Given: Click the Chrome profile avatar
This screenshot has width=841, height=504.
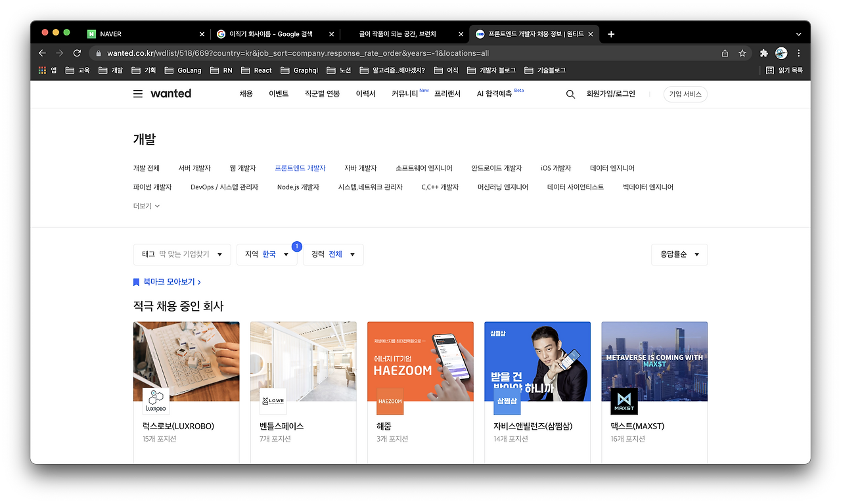Looking at the screenshot, I should pos(781,53).
